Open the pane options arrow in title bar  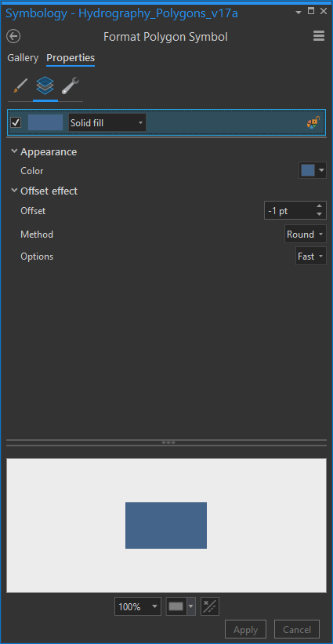(x=299, y=12)
